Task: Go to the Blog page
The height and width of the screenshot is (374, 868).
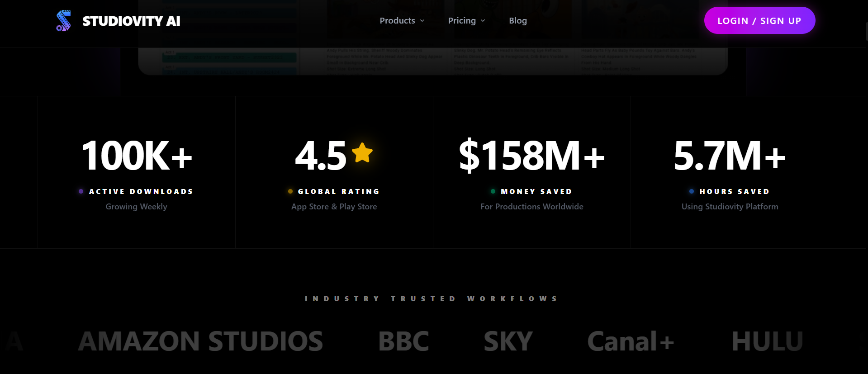Action: coord(518,21)
